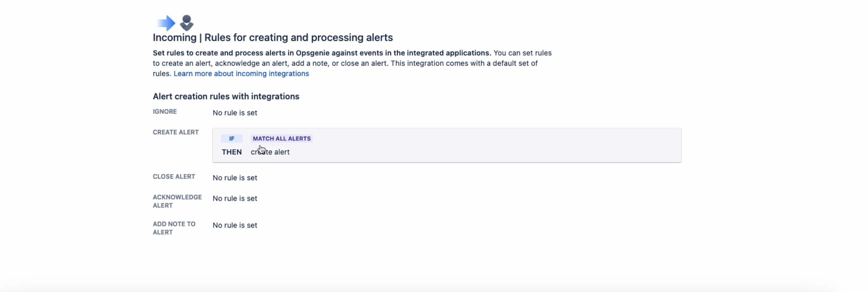Click the ACKNOWLEDGE ALERT label
Screen dimensions: 868x292
pyautogui.click(x=177, y=201)
